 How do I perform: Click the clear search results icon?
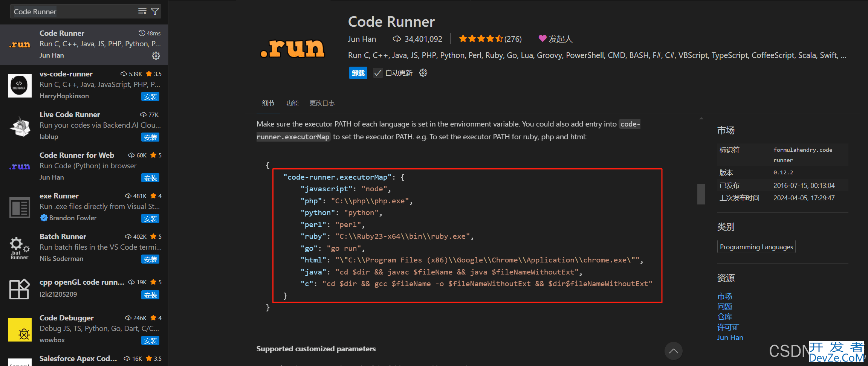pyautogui.click(x=142, y=12)
